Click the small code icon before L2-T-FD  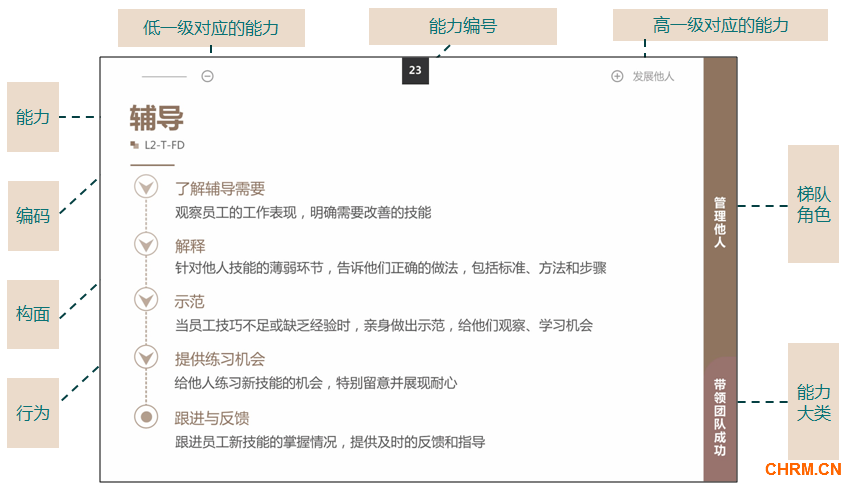[x=134, y=145]
